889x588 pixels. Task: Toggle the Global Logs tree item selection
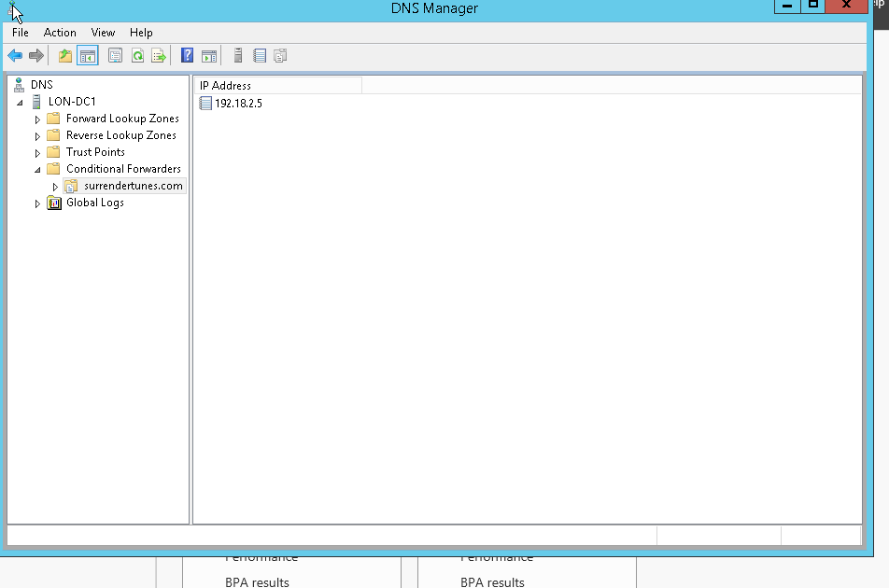(94, 203)
